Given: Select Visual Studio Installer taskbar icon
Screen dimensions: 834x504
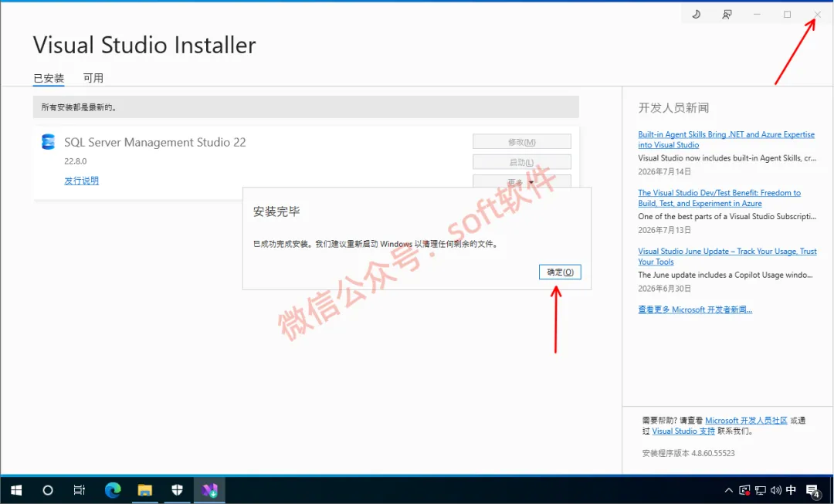Looking at the screenshot, I should coord(209,490).
